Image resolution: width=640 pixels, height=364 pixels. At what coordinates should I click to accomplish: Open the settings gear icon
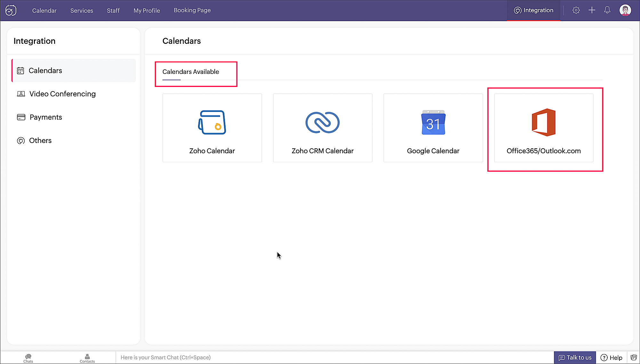click(576, 10)
